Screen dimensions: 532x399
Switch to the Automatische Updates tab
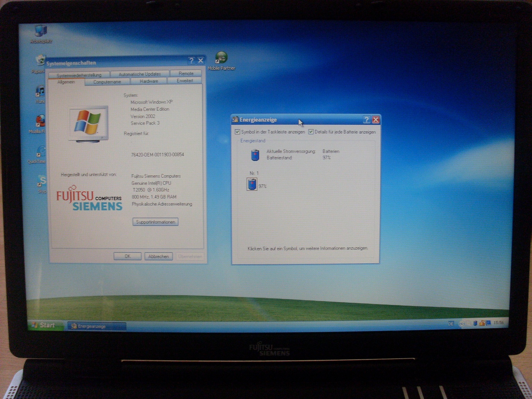tap(140, 74)
